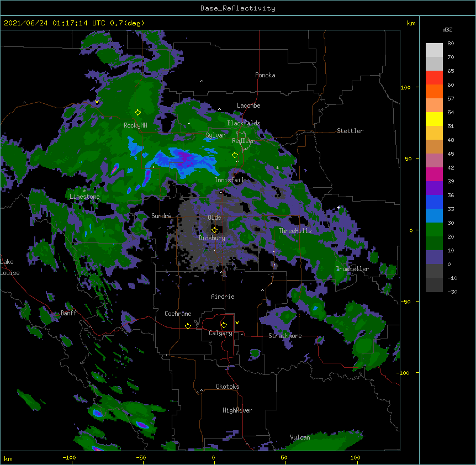
Task: Select the magenta 39-42 dBZ legend swatch
Action: (434, 174)
